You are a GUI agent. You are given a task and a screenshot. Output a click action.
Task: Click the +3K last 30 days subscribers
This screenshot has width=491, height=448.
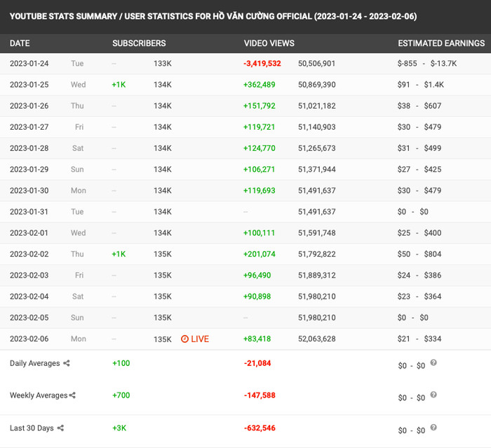pos(119,428)
